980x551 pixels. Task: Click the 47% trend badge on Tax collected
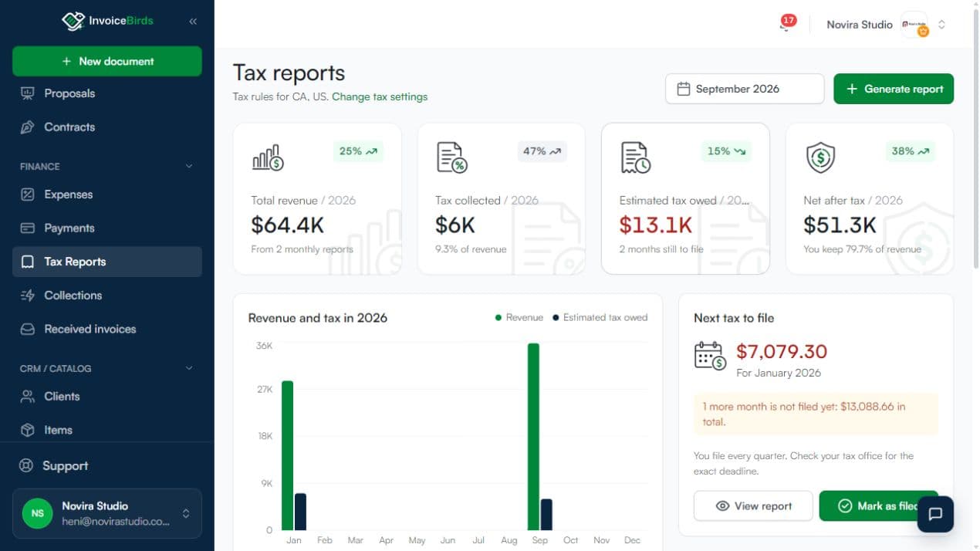[542, 151]
